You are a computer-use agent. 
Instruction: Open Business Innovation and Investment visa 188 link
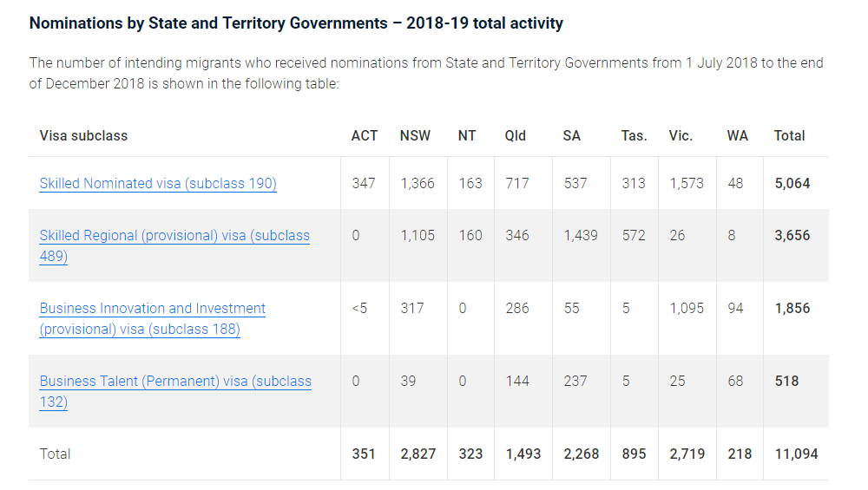point(153,309)
